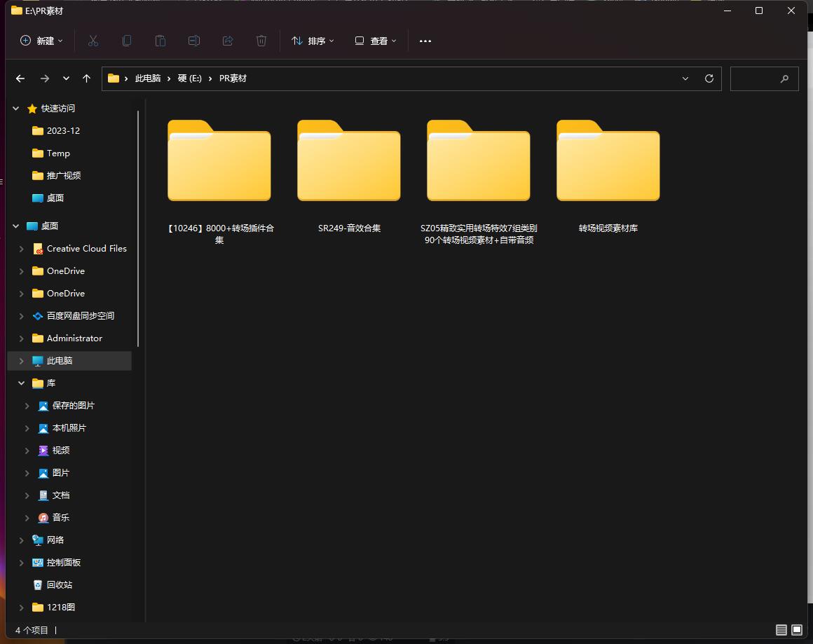Refresh the PR素材 folder view
The width and height of the screenshot is (813, 644).
click(x=709, y=78)
